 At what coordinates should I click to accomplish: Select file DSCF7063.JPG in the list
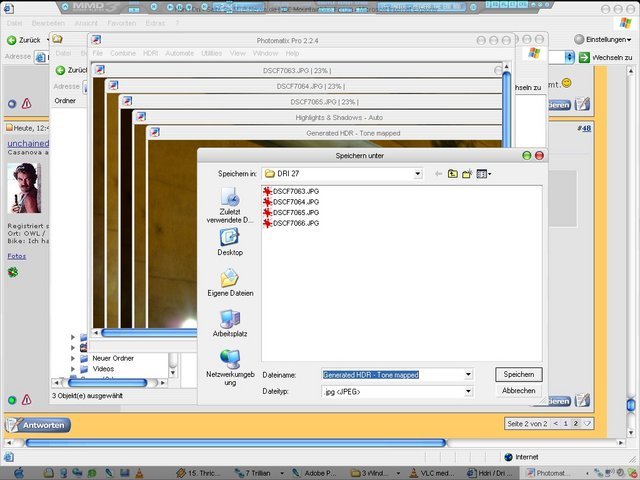291,191
